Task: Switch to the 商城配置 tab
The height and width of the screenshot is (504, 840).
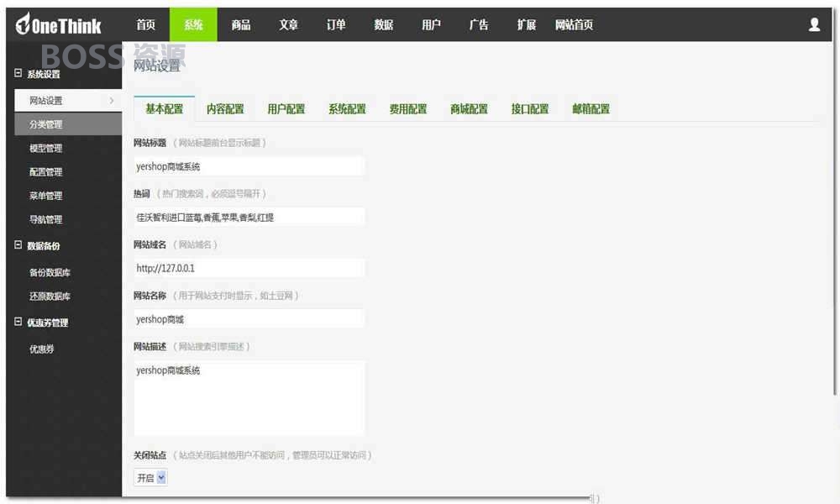Action: [x=470, y=108]
